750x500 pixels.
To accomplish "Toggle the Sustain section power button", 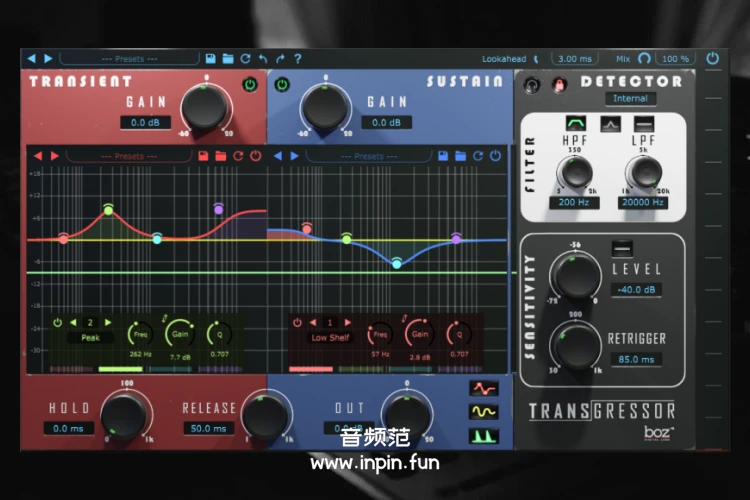I will (282, 85).
